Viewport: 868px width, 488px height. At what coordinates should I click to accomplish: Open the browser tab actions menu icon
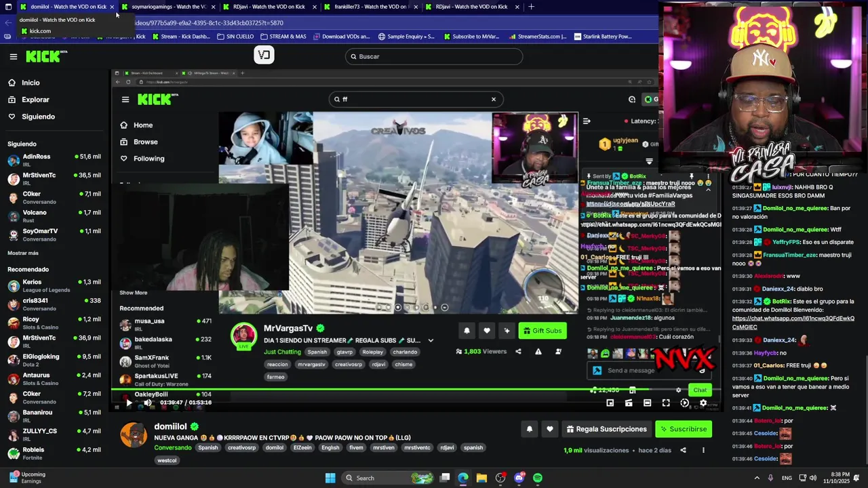pos(9,7)
